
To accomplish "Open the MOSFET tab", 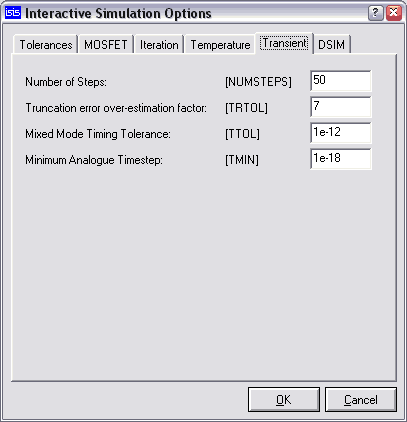I will pyautogui.click(x=106, y=45).
